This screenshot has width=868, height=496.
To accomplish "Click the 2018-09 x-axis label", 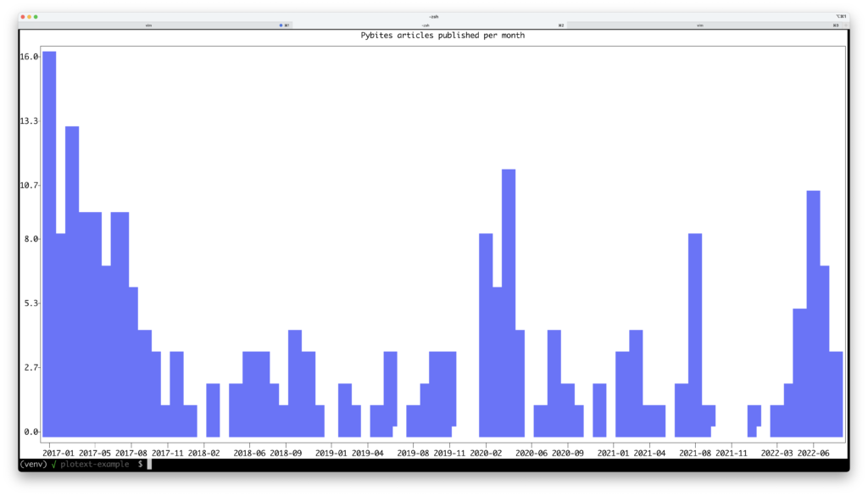I will point(287,453).
